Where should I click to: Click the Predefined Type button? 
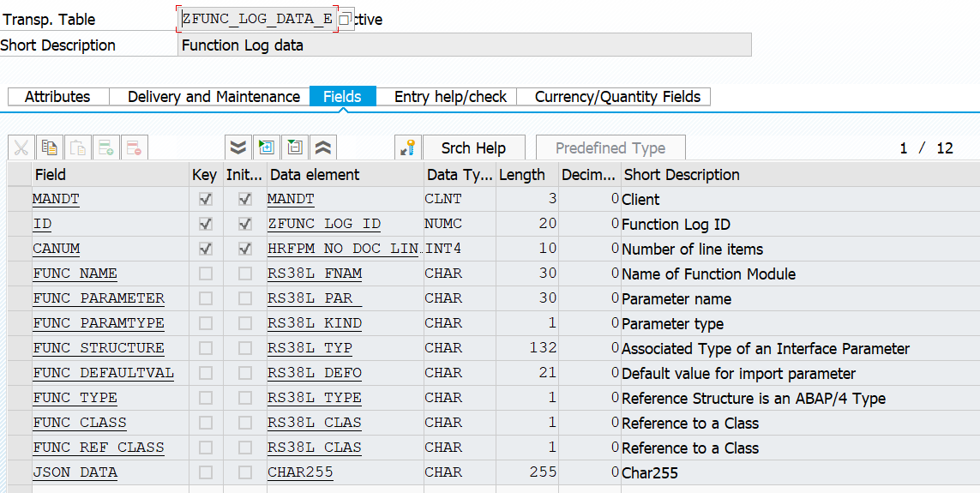click(610, 148)
